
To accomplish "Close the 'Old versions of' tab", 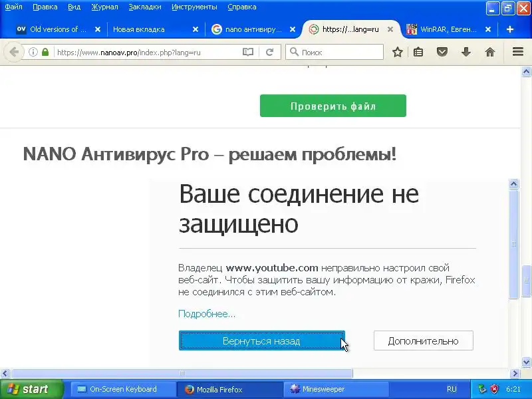I will pyautogui.click(x=98, y=29).
